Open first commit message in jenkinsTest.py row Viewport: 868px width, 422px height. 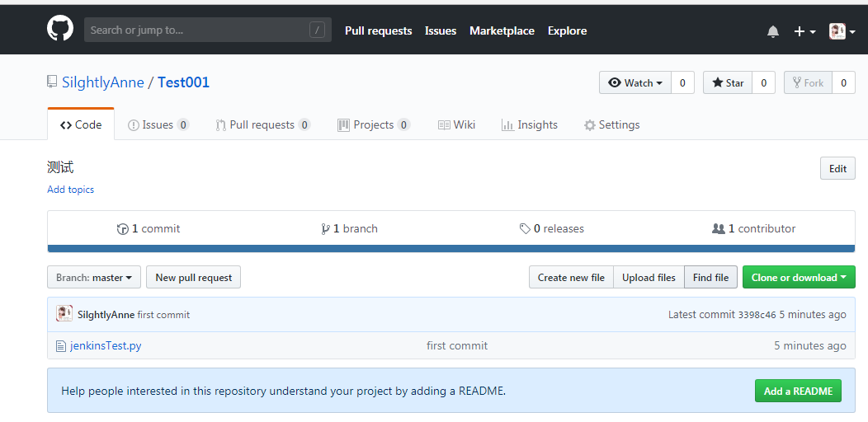click(x=457, y=345)
